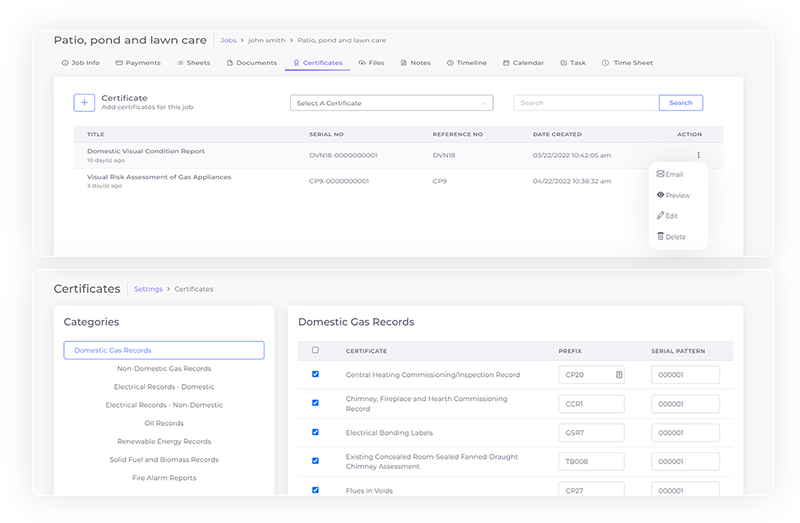Expand the Select A Certificate dropdown
800x523 pixels.
click(x=391, y=103)
